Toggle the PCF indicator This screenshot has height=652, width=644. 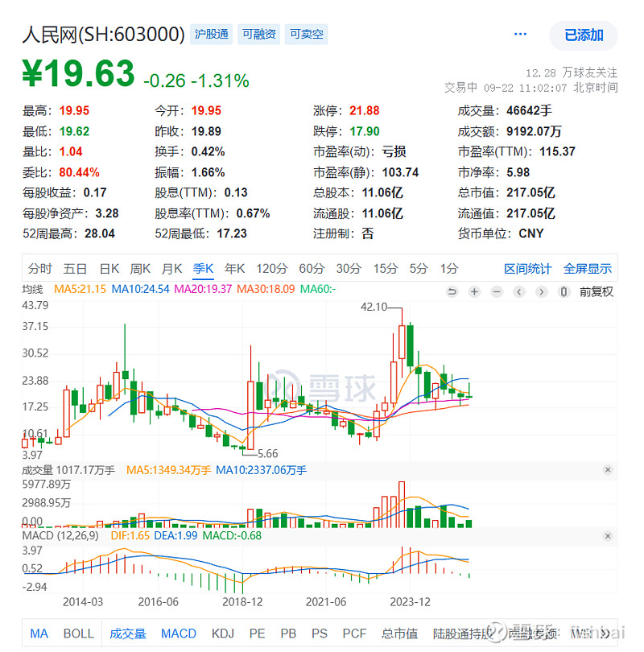point(354,633)
